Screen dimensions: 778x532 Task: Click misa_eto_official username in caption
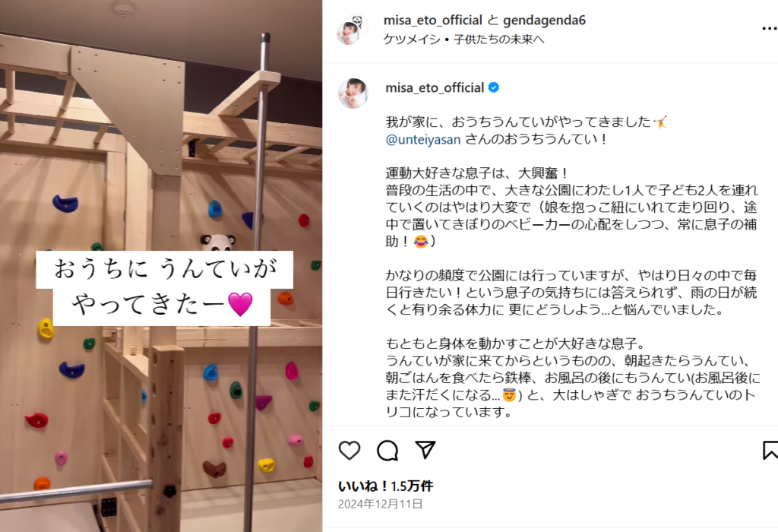point(435,88)
